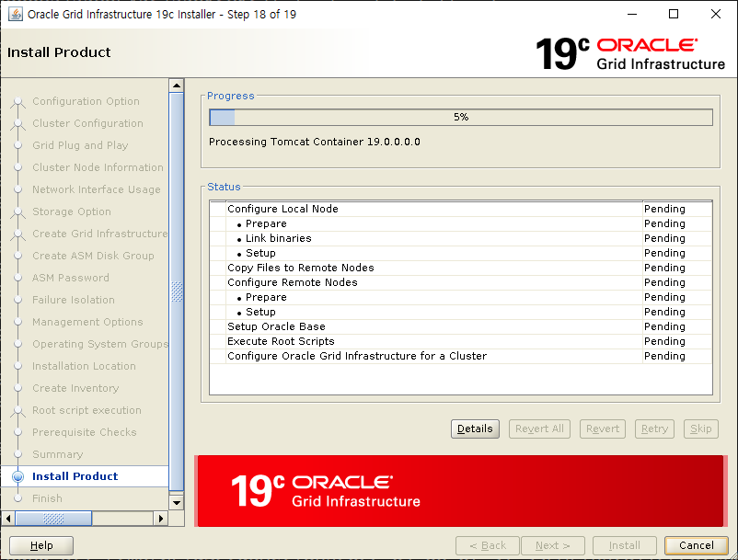Click Processing Tomcat Container status text
The image size is (738, 560).
(x=315, y=142)
